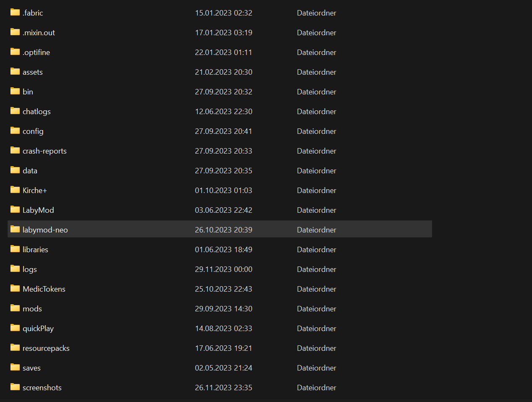Select the chatlogs folder icon

[x=15, y=111]
